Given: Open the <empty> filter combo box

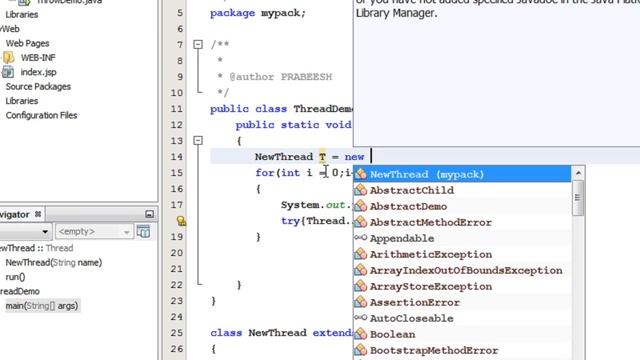Looking at the screenshot, I should [94, 232].
